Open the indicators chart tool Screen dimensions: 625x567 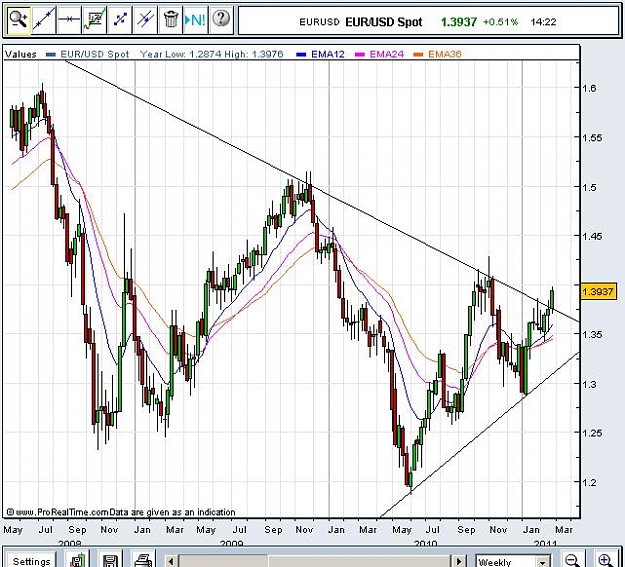pyautogui.click(x=94, y=20)
